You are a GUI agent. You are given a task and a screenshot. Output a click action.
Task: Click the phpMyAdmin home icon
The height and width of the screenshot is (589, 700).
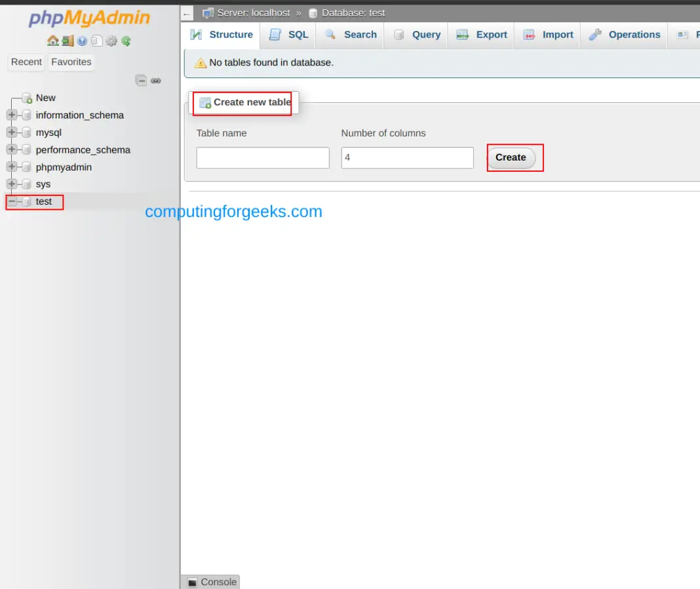point(53,41)
